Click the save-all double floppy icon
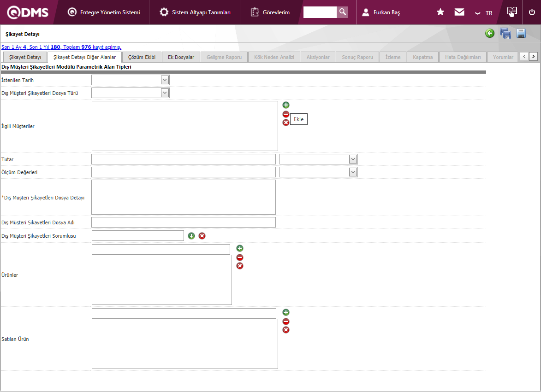This screenshot has height=392, width=541. [505, 33]
